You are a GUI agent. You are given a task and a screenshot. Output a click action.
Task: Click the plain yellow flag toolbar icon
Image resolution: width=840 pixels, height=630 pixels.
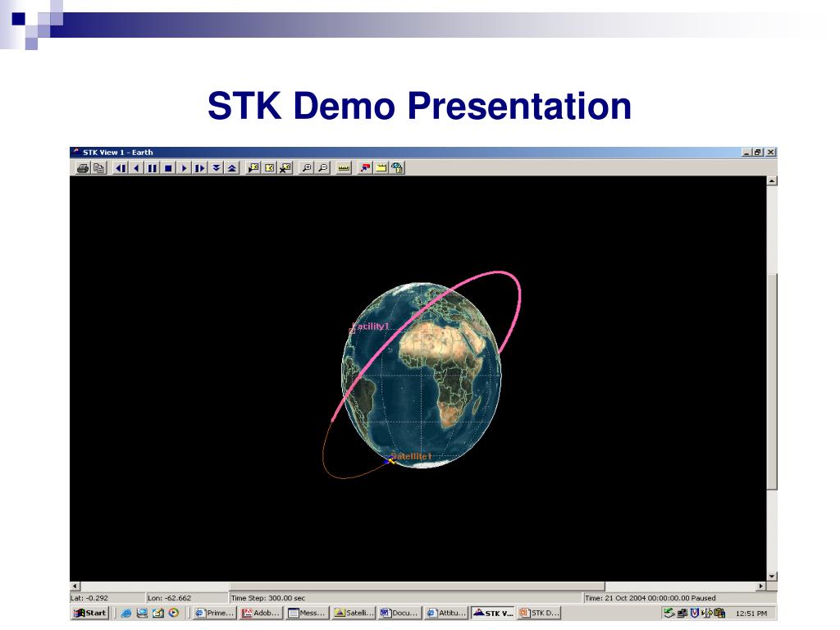point(269,168)
